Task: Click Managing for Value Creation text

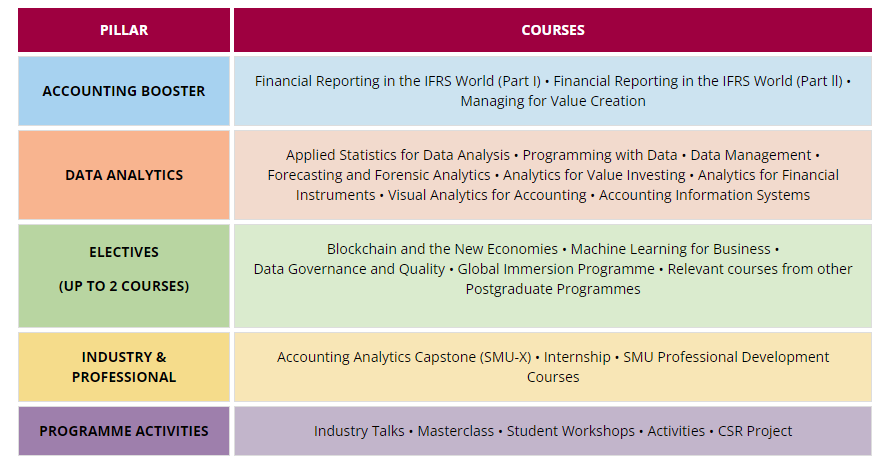Action: pyautogui.click(x=552, y=101)
